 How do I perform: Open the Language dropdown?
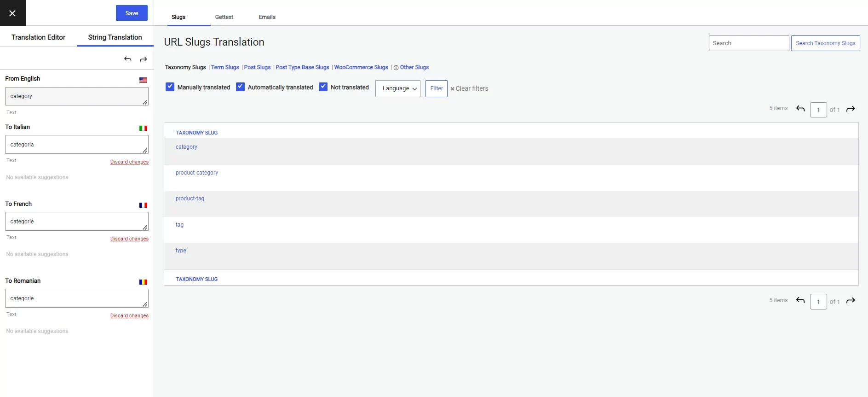click(x=398, y=88)
